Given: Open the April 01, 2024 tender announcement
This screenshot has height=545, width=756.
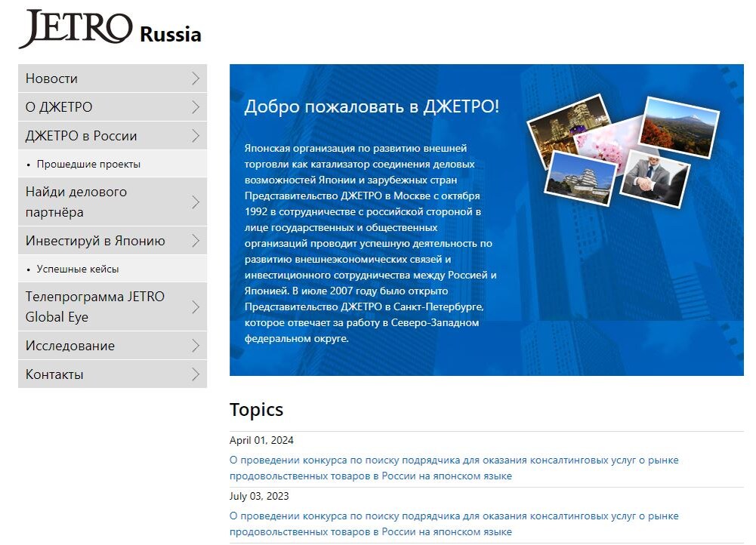Looking at the screenshot, I should coord(454,468).
